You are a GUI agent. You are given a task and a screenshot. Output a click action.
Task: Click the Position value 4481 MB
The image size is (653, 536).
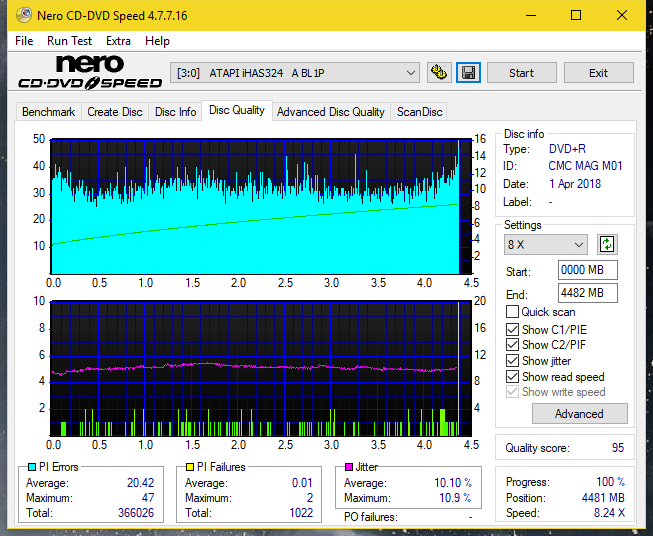[603, 498]
